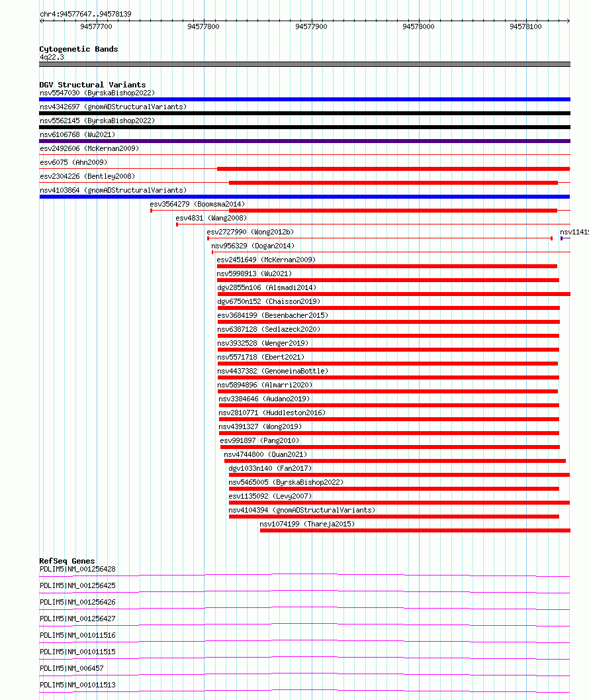Click the esv2727990 (Wong2012b) label
This screenshot has width=589, height=700.
click(250, 232)
